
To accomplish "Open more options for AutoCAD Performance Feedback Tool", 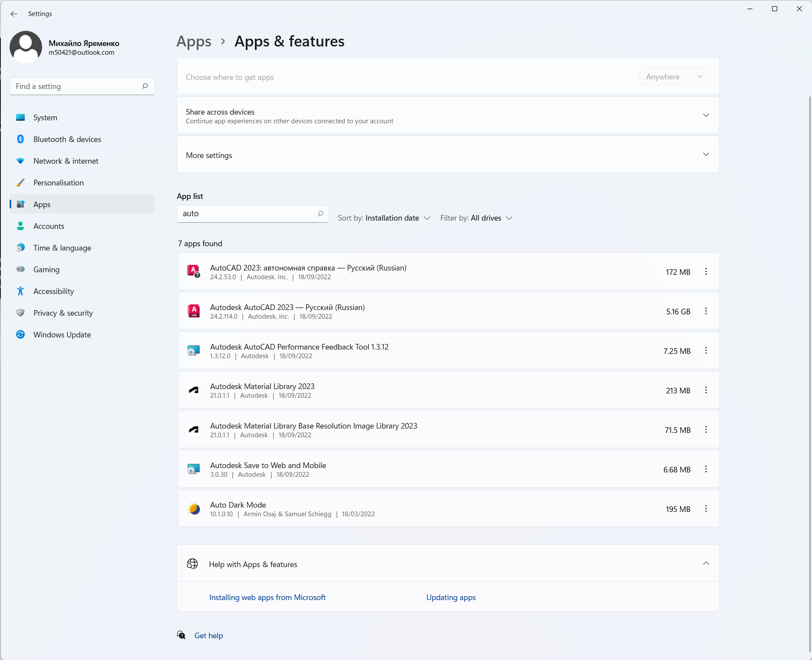I will pos(706,351).
